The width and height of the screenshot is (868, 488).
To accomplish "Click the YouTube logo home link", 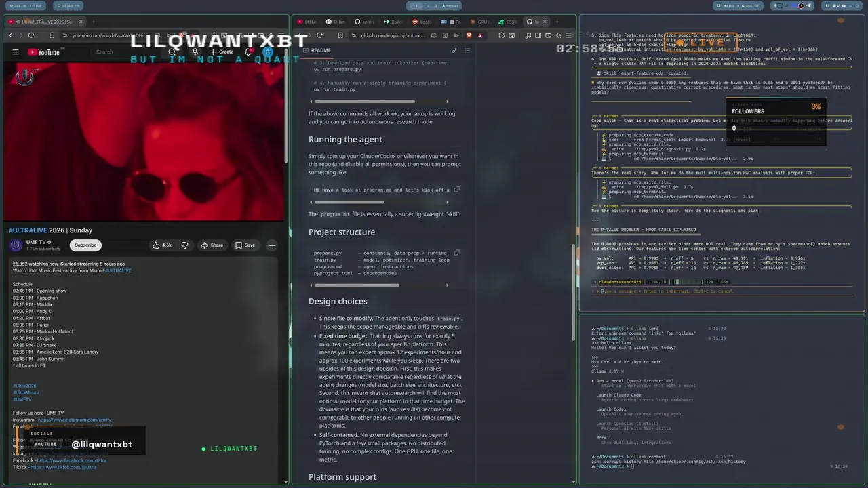I will (44, 52).
